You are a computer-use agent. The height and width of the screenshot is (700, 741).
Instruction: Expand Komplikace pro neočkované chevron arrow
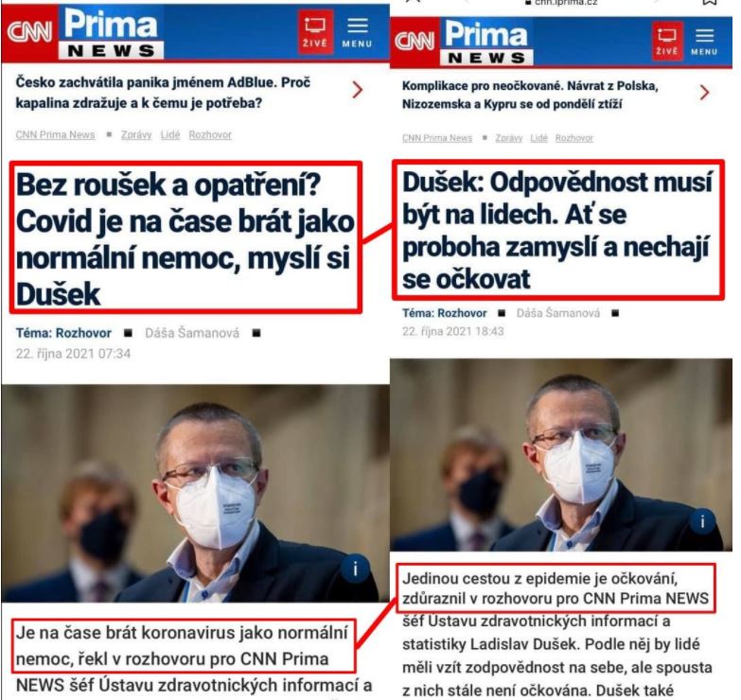[704, 92]
